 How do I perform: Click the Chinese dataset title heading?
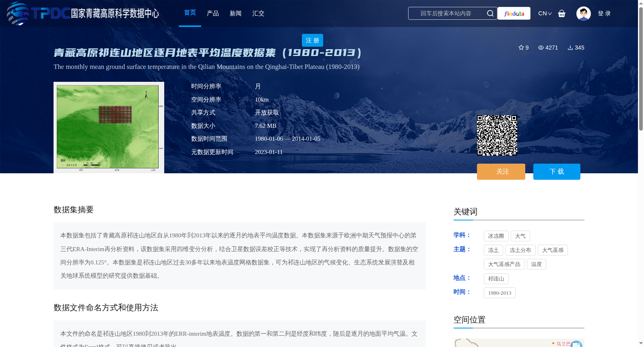tap(208, 53)
